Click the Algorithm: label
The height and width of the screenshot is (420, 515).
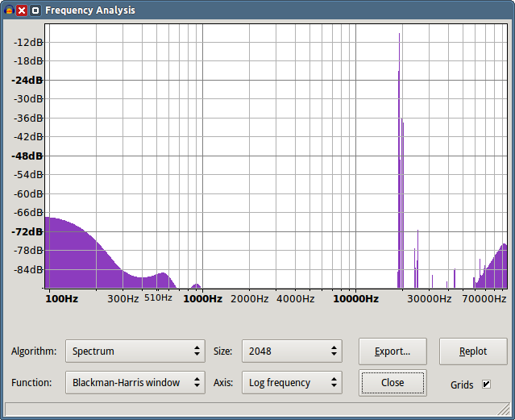pyautogui.click(x=34, y=351)
